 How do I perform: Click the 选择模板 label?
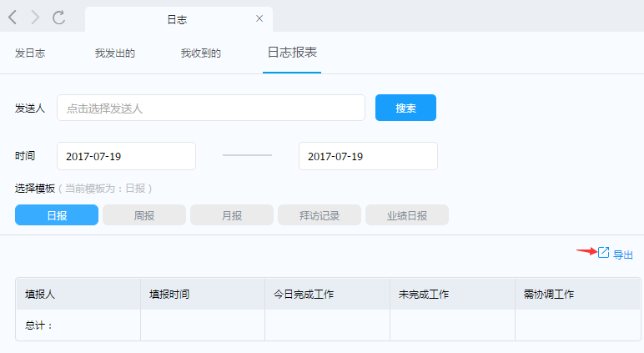(35, 189)
